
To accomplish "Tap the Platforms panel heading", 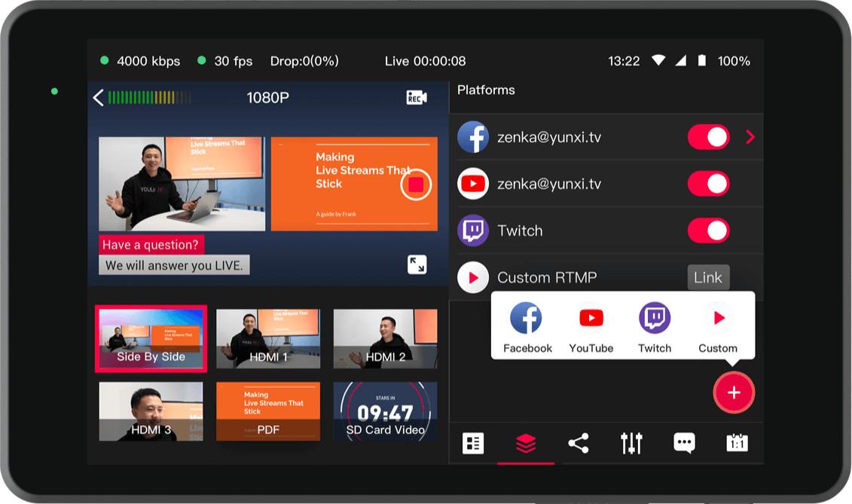I will [x=486, y=90].
